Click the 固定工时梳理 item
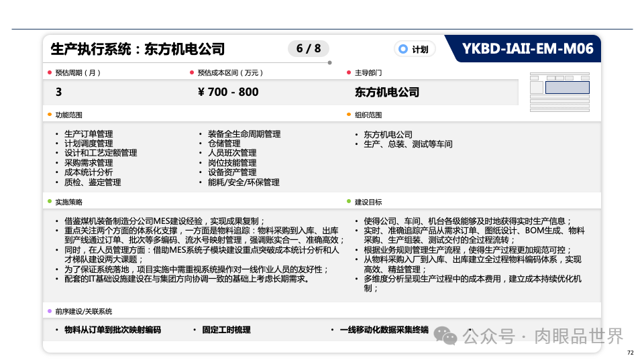This screenshot has height=362, width=644. pos(226,330)
